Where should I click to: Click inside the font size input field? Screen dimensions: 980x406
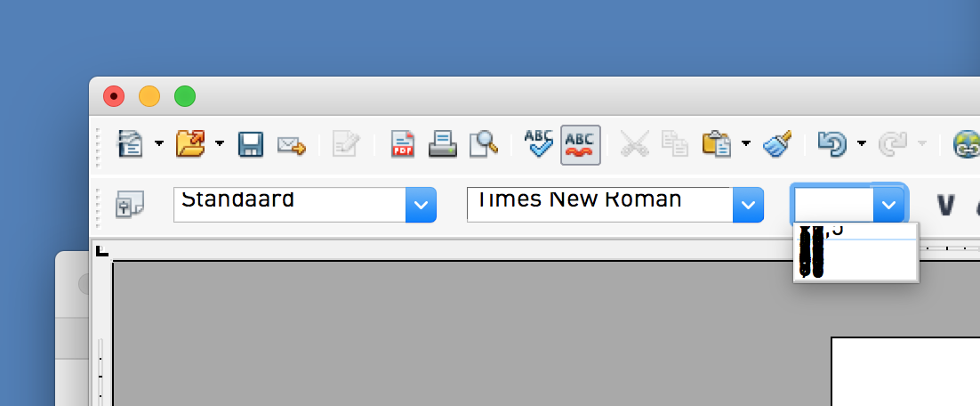[x=831, y=205]
